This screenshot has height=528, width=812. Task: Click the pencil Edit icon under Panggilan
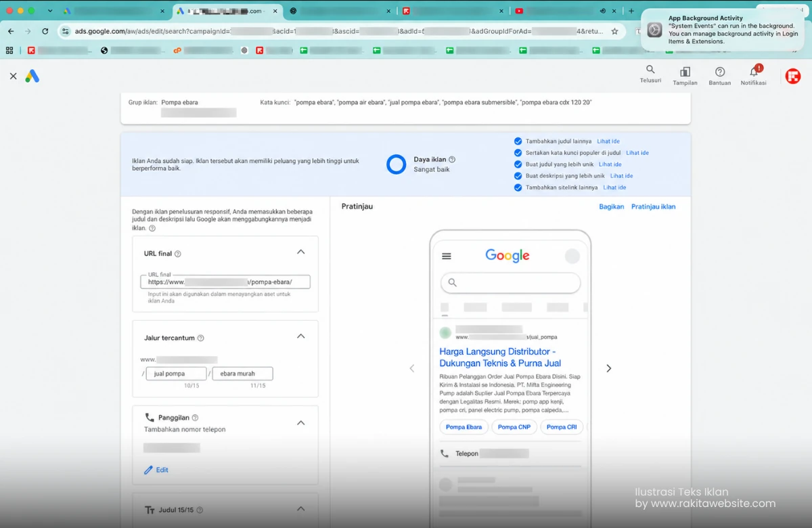[x=148, y=470]
